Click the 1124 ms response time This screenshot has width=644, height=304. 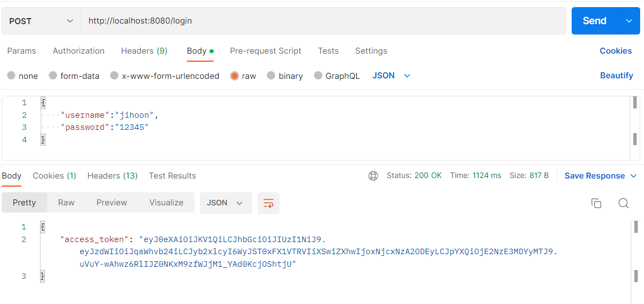tap(487, 176)
